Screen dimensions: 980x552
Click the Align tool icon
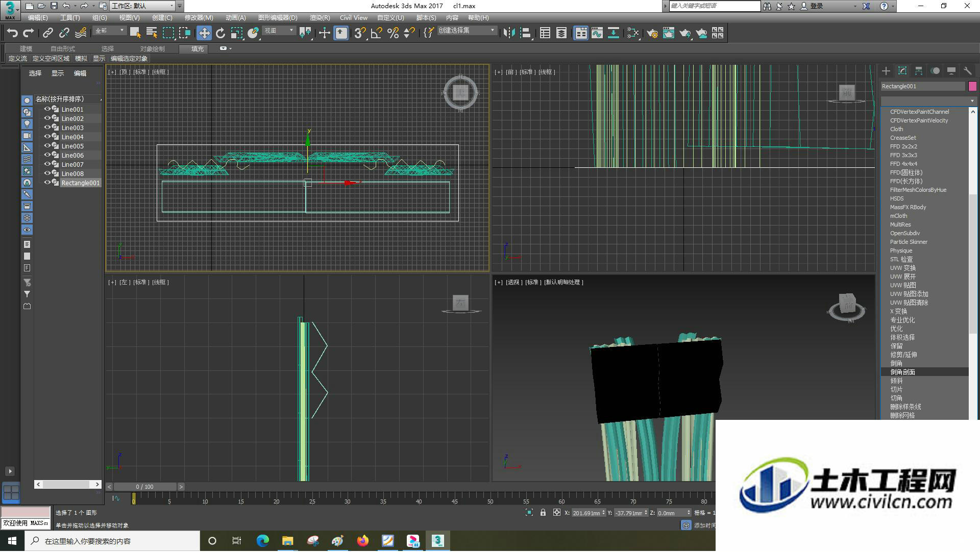(526, 33)
